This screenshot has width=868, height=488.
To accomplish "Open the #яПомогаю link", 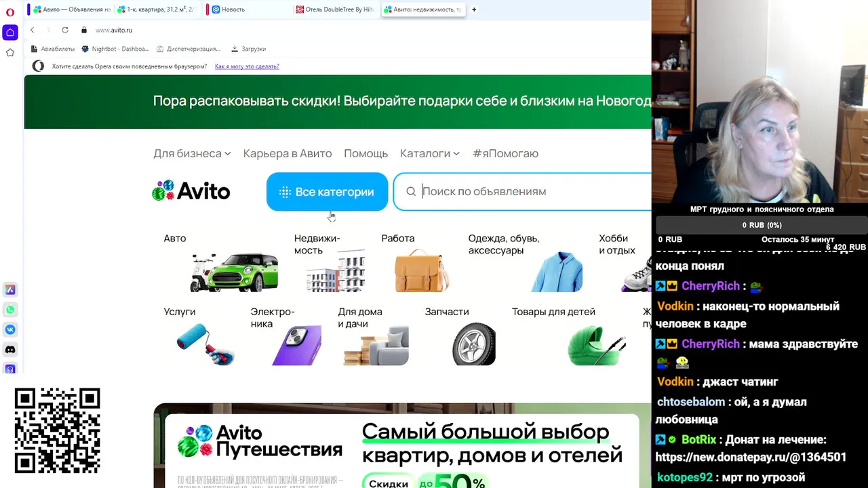I will pos(506,153).
